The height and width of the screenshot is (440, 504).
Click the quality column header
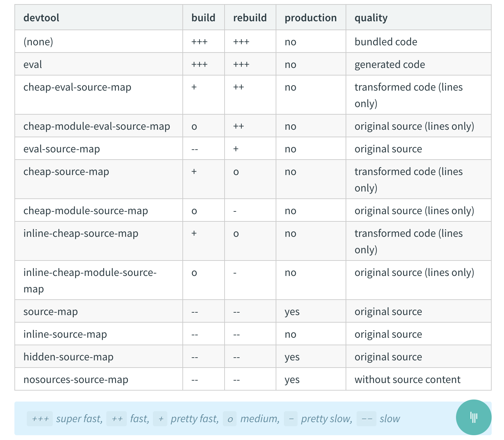(x=371, y=18)
